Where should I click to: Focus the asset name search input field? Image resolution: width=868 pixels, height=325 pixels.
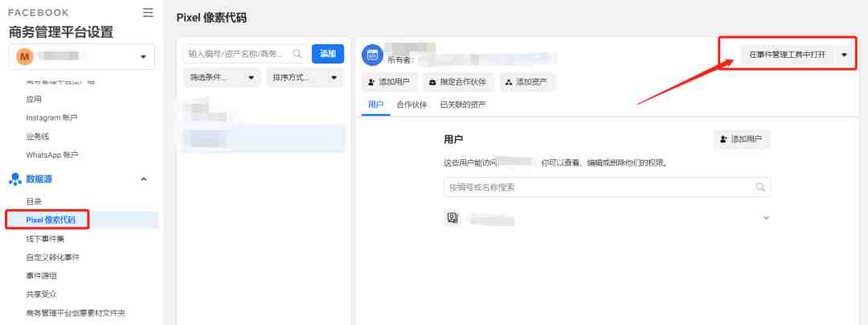tap(244, 54)
